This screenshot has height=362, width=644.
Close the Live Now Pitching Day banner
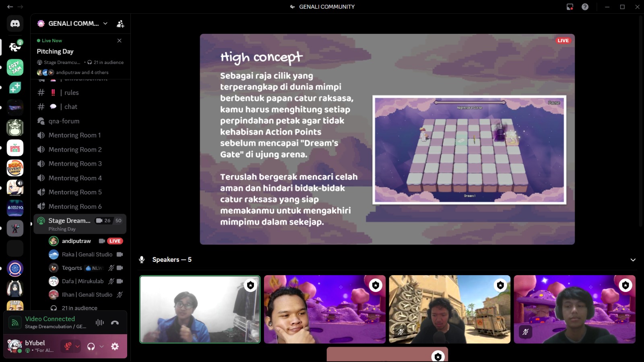tap(119, 41)
